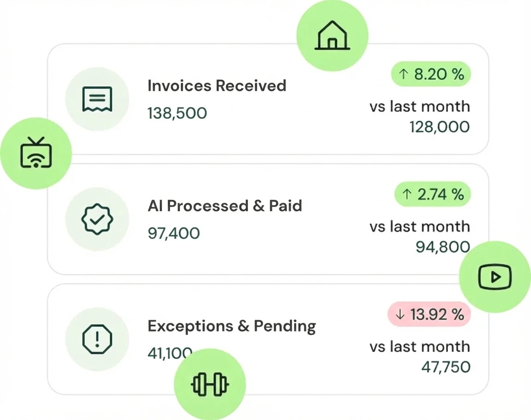Click last month's 47,750 figure
Viewport: 531px width, 420px height.
pyautogui.click(x=445, y=367)
